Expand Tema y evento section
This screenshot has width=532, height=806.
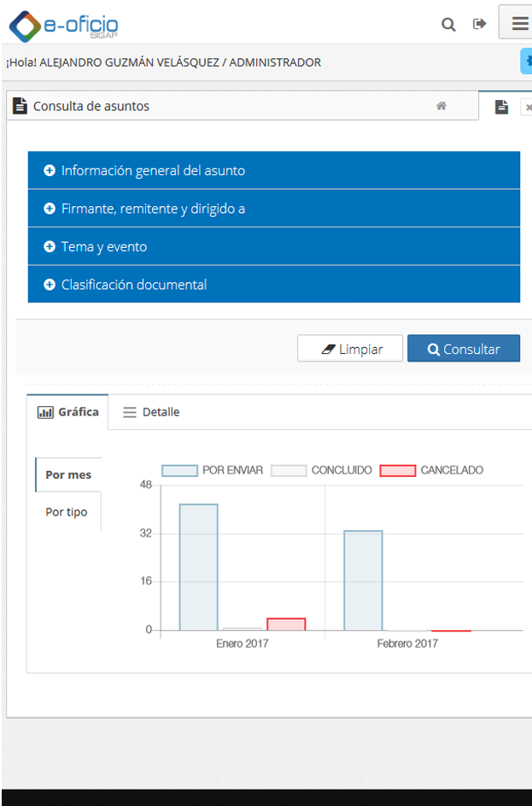[274, 246]
